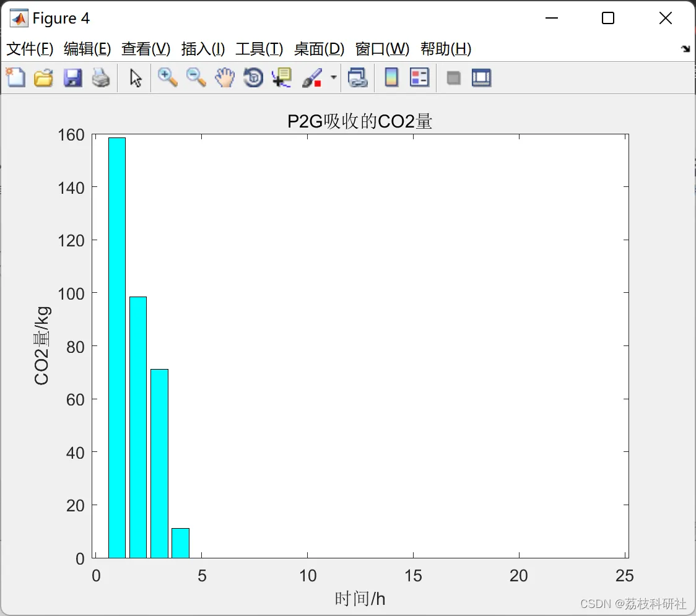Open the 插入(I) menu
Viewport: 696px width, 616px height.
(x=203, y=49)
